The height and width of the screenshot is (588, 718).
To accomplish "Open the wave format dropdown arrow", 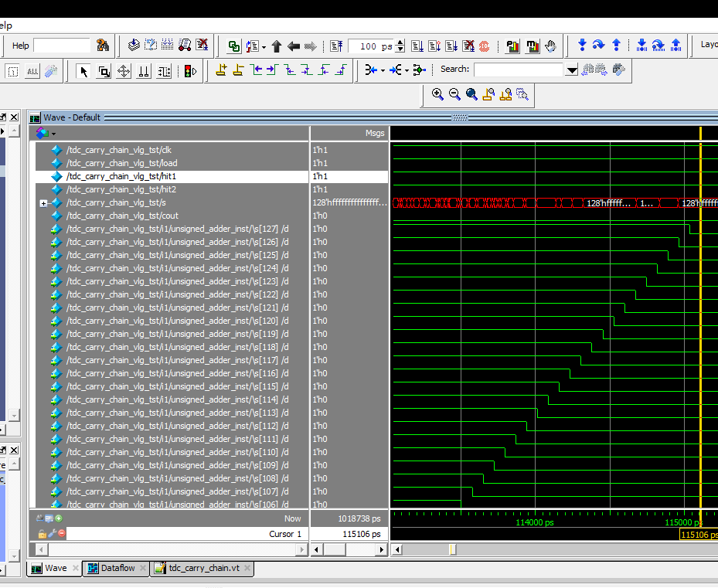I will pyautogui.click(x=54, y=134).
